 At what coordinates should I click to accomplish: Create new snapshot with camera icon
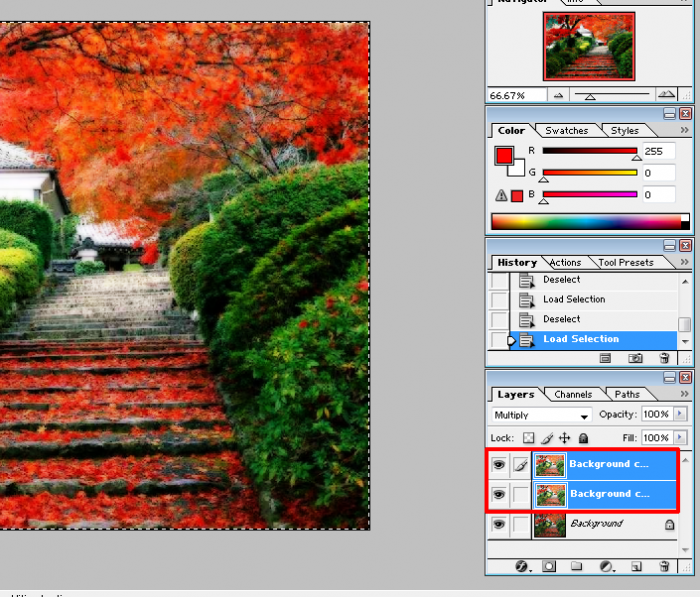[635, 358]
